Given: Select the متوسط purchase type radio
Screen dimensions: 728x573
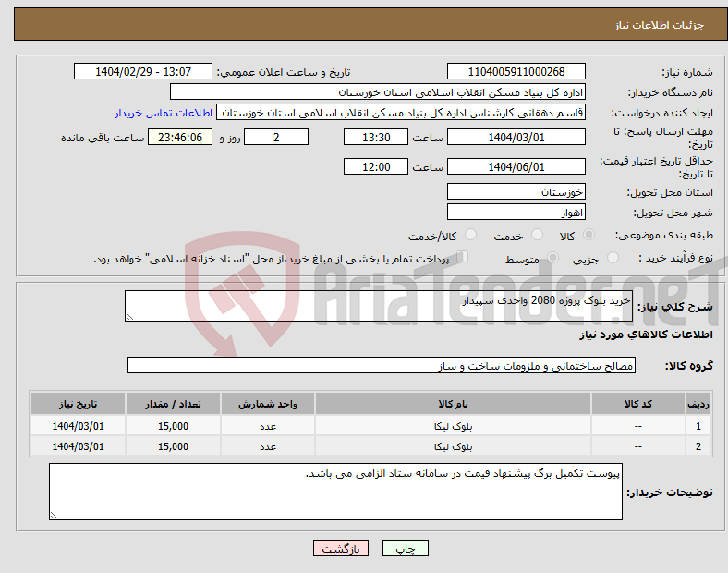Looking at the screenshot, I should point(552,258).
